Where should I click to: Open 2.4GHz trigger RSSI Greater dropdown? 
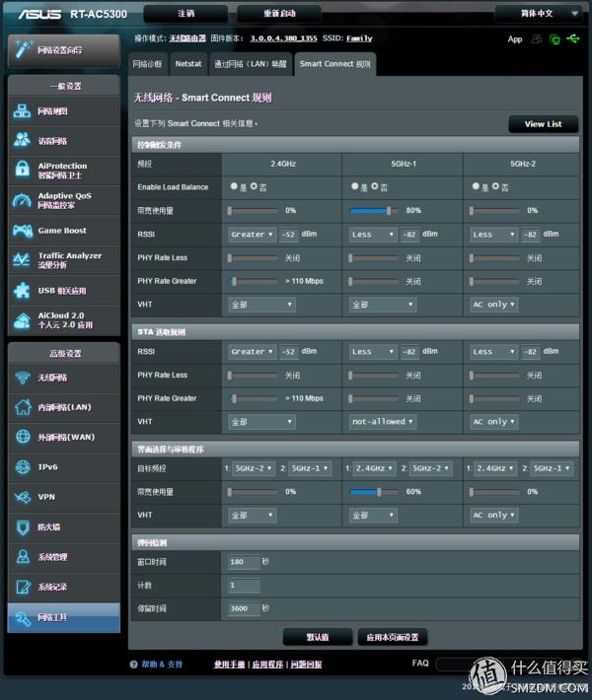(x=252, y=235)
